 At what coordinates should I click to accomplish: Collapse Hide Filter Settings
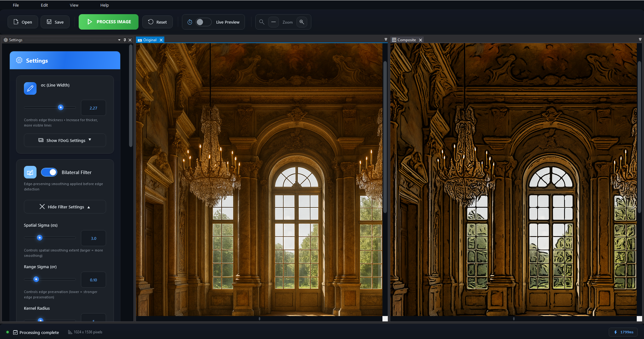pyautogui.click(x=65, y=207)
